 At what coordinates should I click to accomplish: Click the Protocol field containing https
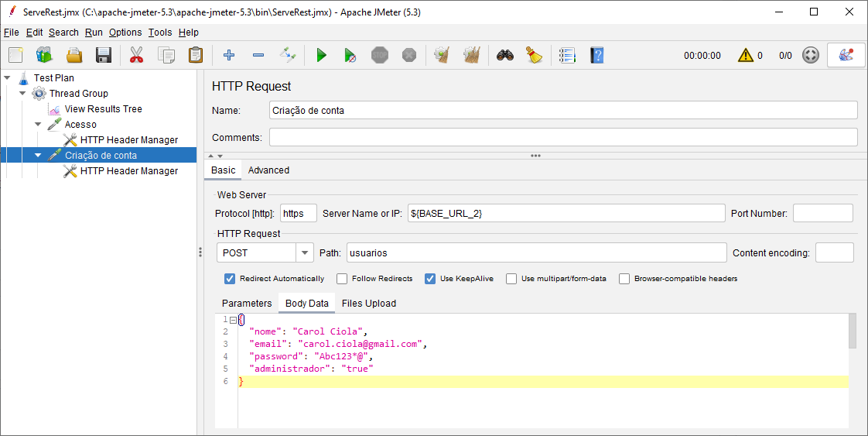tap(299, 213)
